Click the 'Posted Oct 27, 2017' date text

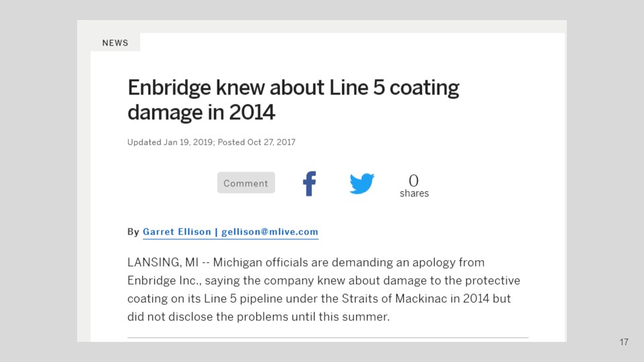click(257, 142)
